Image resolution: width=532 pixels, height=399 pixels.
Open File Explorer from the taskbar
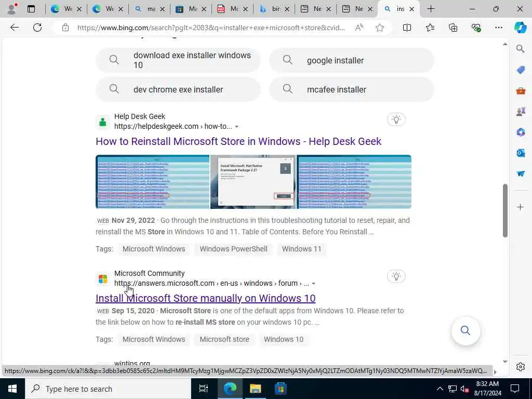coord(255,389)
